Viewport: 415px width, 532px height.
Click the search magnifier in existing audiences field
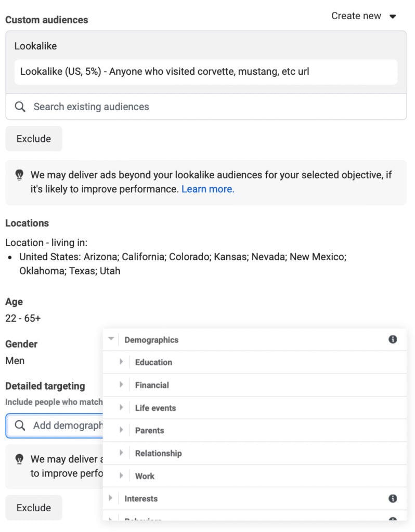[x=20, y=107]
